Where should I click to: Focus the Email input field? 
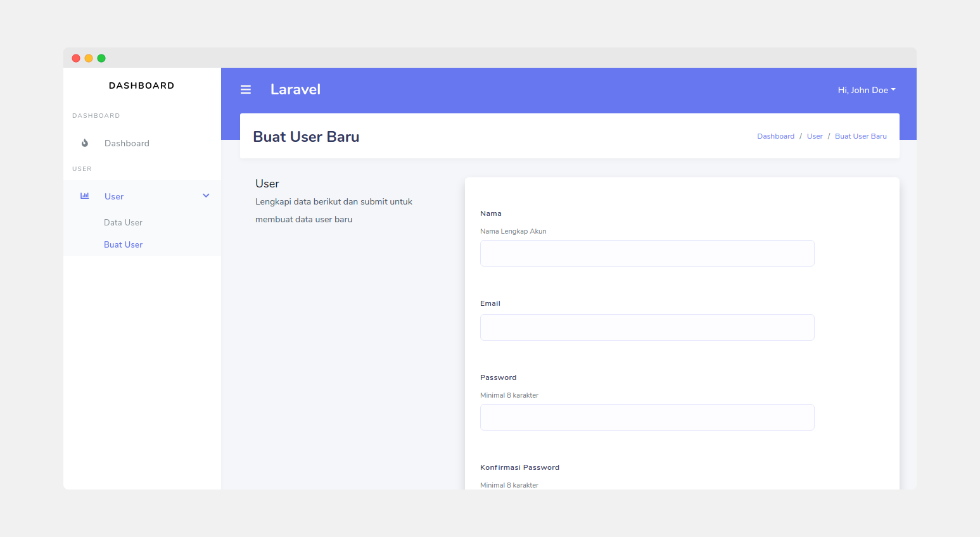click(647, 327)
